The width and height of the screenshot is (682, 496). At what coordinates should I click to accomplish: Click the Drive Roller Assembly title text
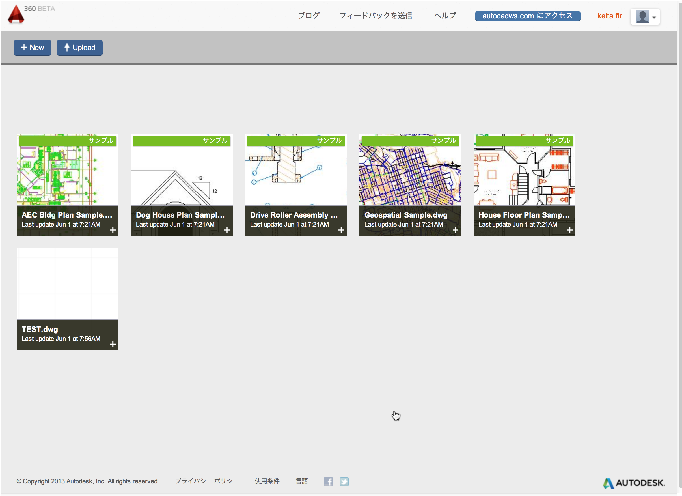coord(294,215)
